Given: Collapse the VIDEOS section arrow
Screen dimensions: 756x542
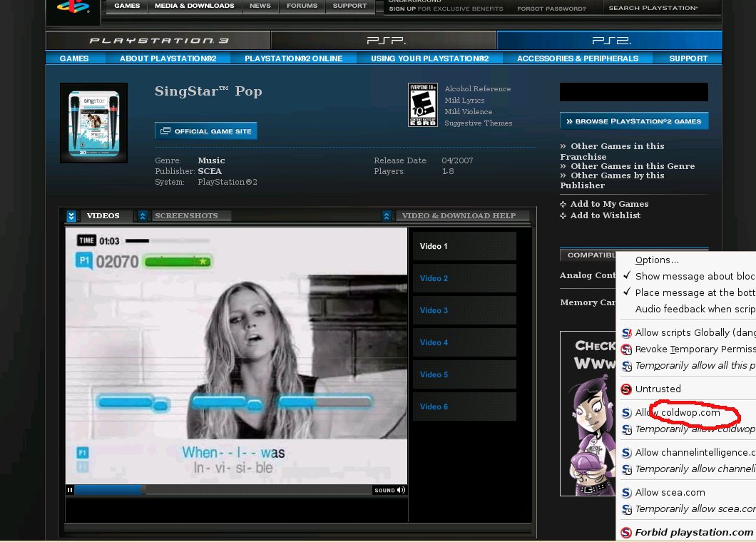Looking at the screenshot, I should tap(71, 216).
